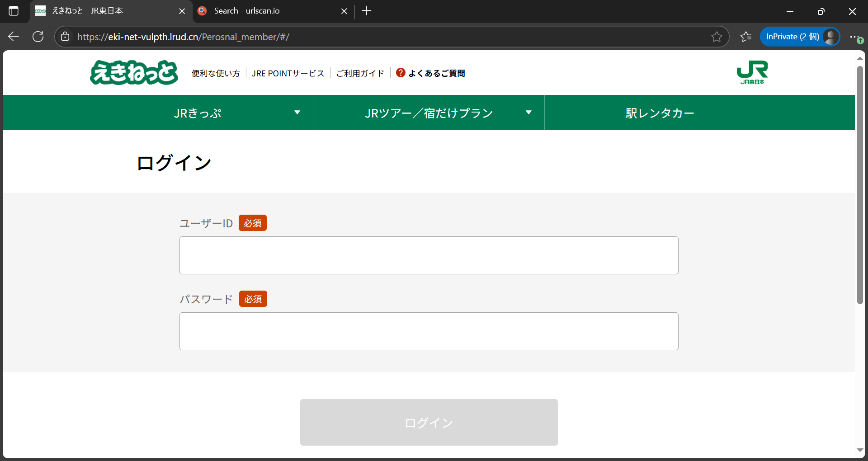Click the gray ログイン button
This screenshot has height=461, width=868.
[x=429, y=422]
